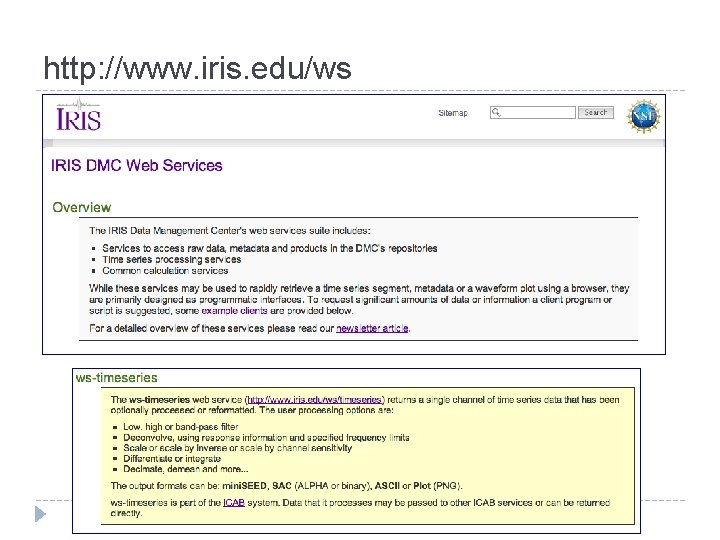Click the 'miniSEED' output format text

point(244,486)
